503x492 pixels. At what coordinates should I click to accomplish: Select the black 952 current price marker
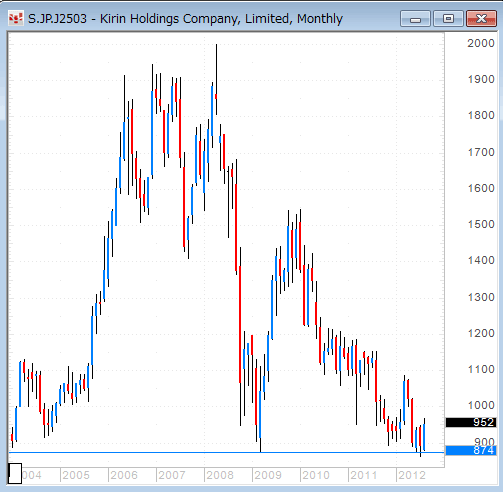tap(471, 422)
